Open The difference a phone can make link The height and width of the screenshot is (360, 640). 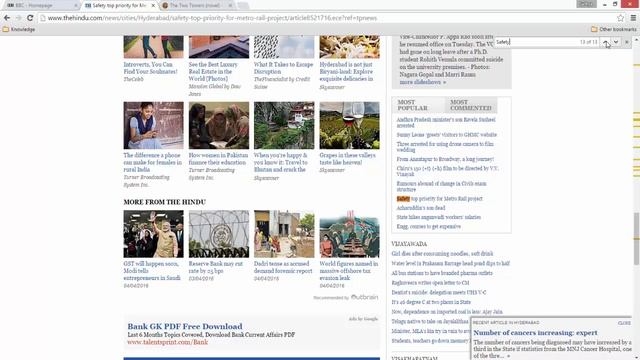tap(153, 162)
